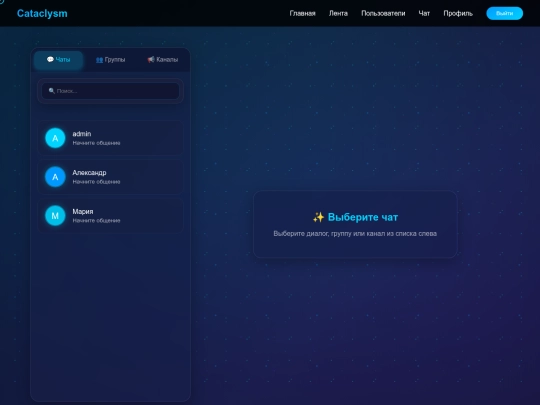The height and width of the screenshot is (405, 540).
Task: Open the Профиль page
Action: click(x=458, y=13)
